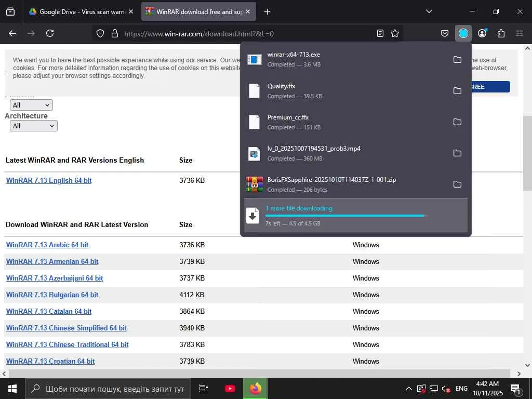Click the address bar URL field
Viewport: 532px width, 399px height.
[248, 34]
